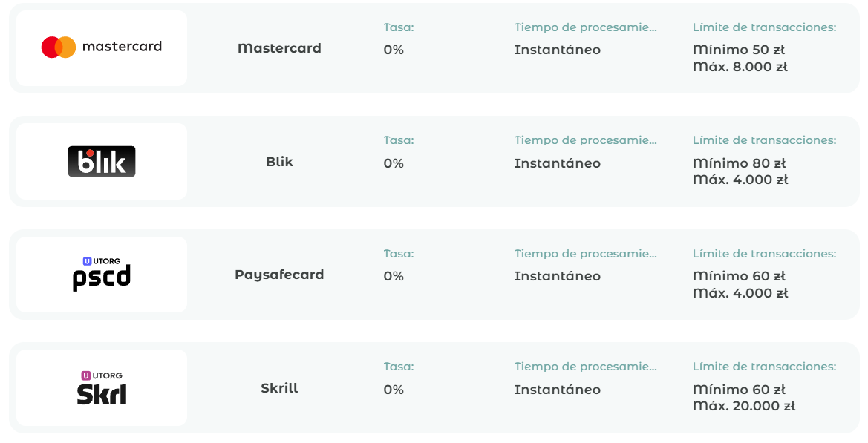Click the Paysafecard 0% fee value
Image resolution: width=868 pixels, height=443 pixels.
(x=394, y=276)
